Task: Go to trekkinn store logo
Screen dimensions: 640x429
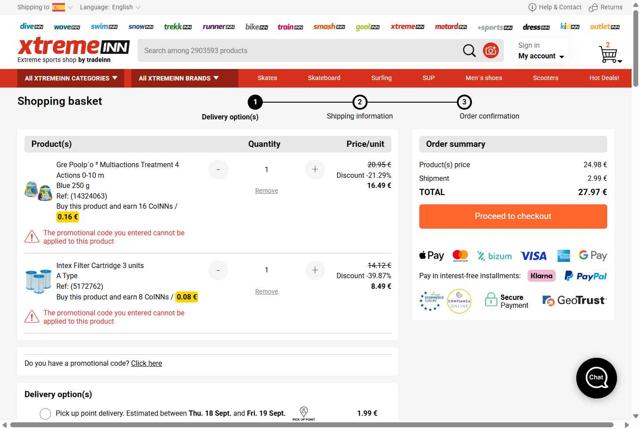Action: [x=178, y=27]
